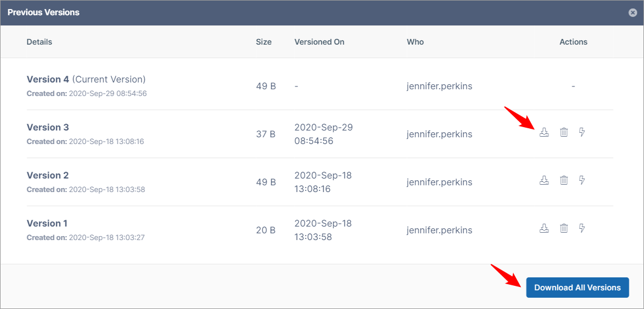Download Version 1 of the file
Screen dimensions: 644x309
[544, 228]
